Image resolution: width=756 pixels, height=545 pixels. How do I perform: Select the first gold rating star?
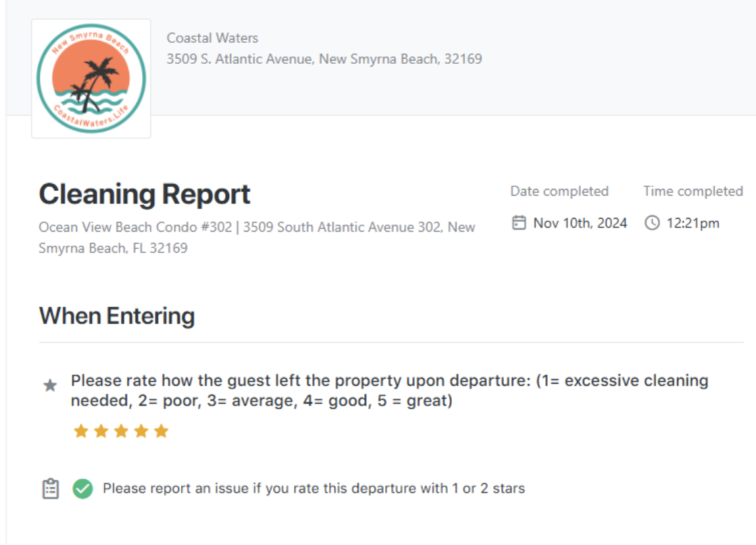81,430
